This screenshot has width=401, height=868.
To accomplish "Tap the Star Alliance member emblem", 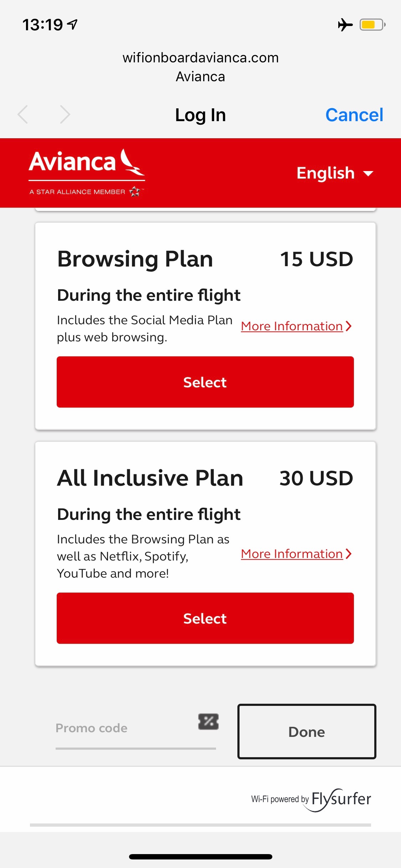I will coord(135,192).
